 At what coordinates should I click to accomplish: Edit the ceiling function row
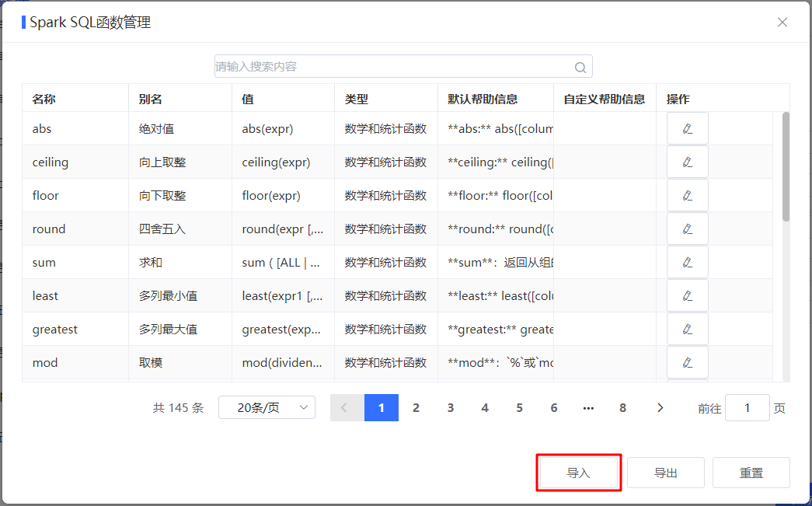687,162
